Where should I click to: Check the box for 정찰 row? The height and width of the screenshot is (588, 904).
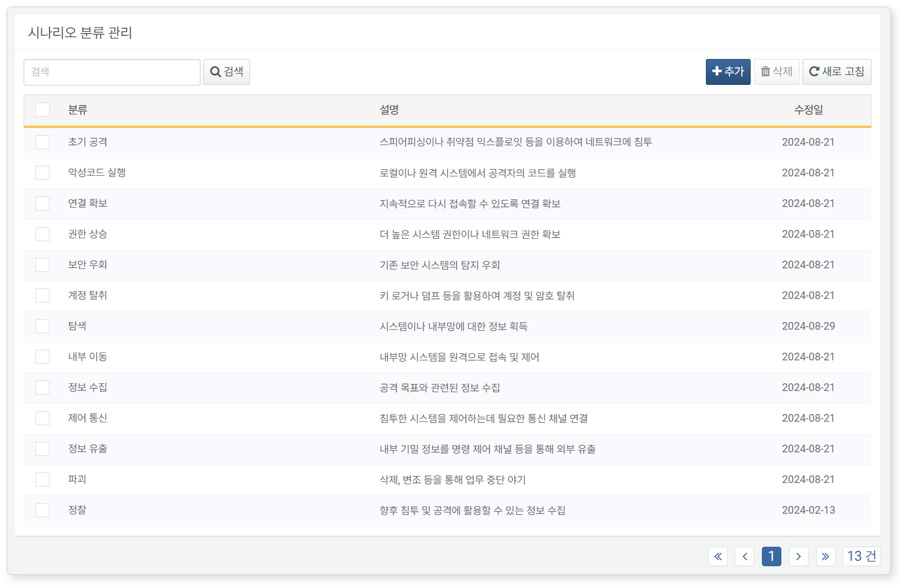42,510
